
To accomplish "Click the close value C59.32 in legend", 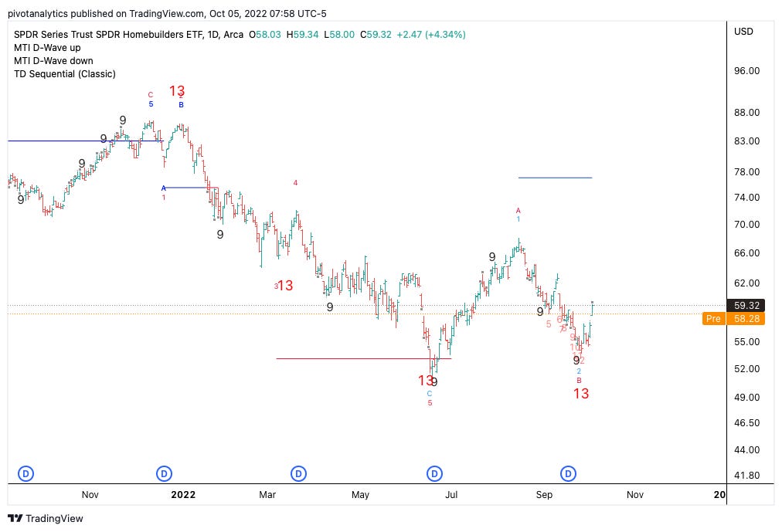I will point(376,35).
